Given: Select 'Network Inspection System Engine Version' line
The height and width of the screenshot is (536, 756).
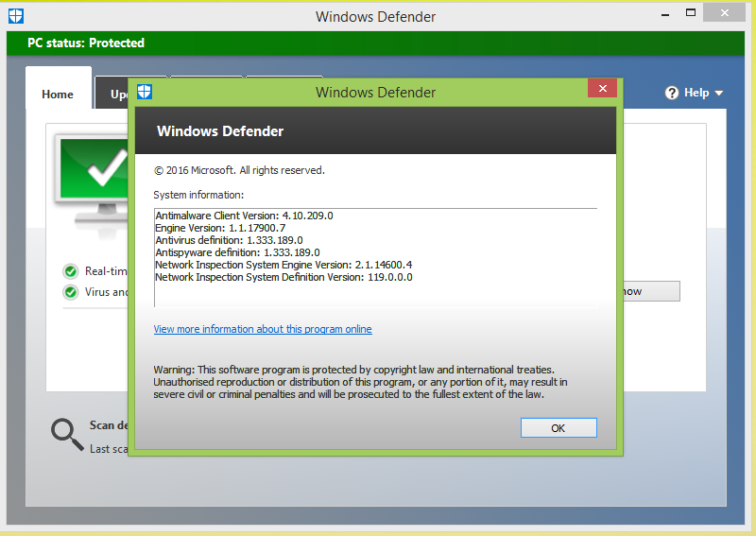Looking at the screenshot, I should (x=283, y=265).
